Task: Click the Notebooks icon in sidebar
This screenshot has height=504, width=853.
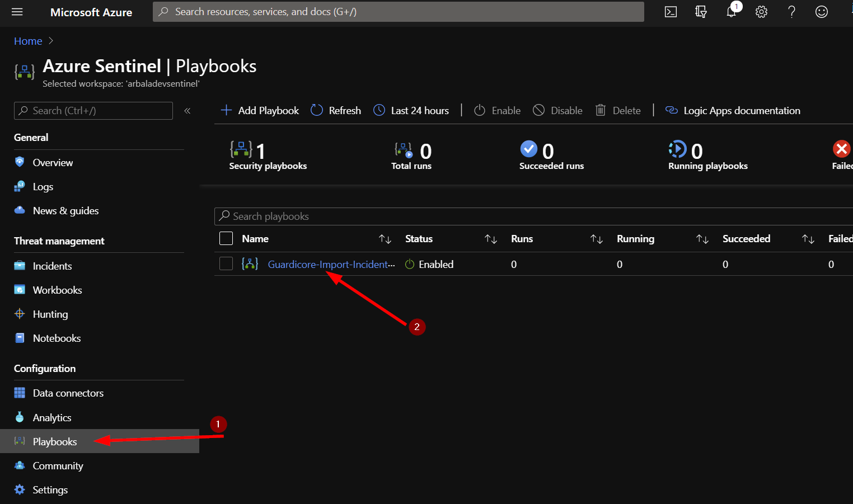Action: pos(20,338)
